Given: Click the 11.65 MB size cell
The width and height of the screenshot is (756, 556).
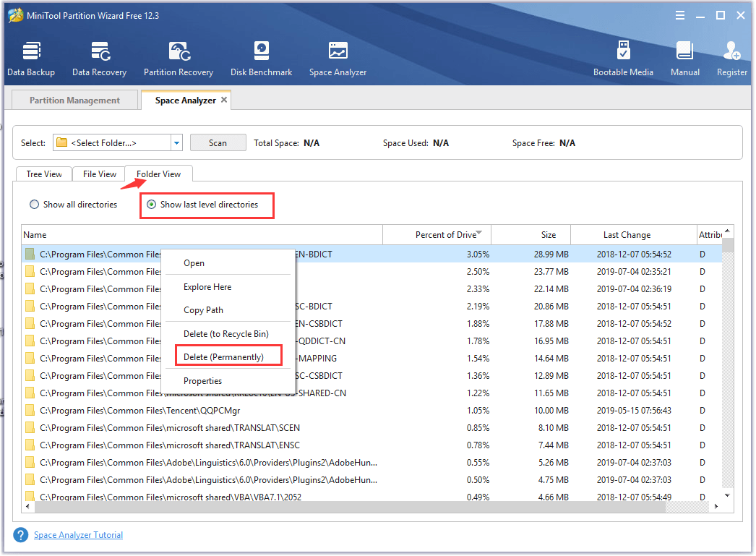Looking at the screenshot, I should (x=551, y=393).
